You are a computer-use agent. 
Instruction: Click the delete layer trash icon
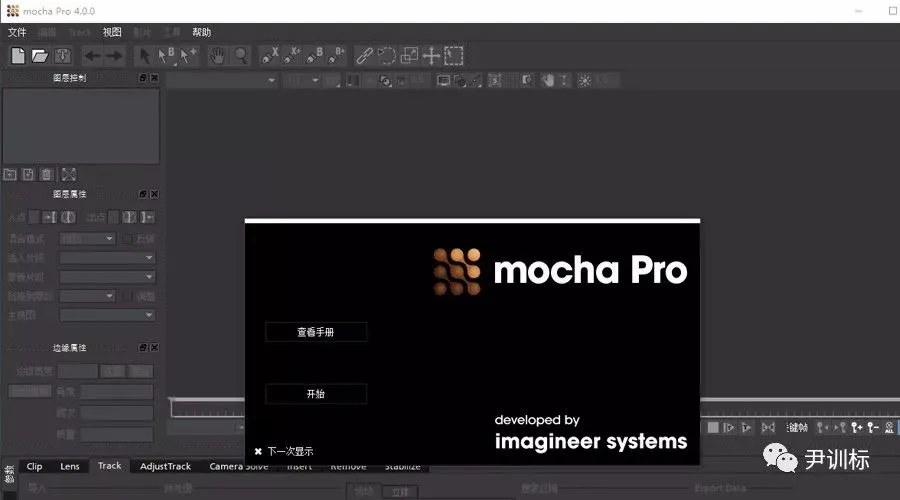click(x=46, y=174)
